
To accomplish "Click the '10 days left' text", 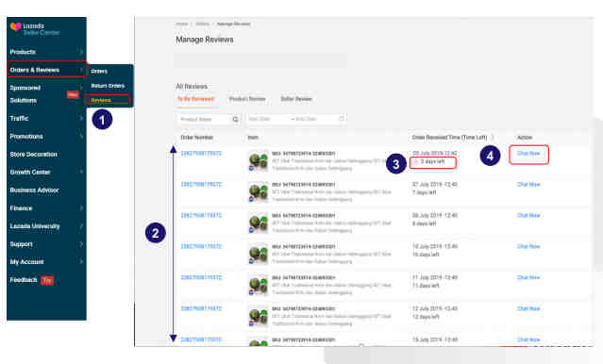I will 426,255.
